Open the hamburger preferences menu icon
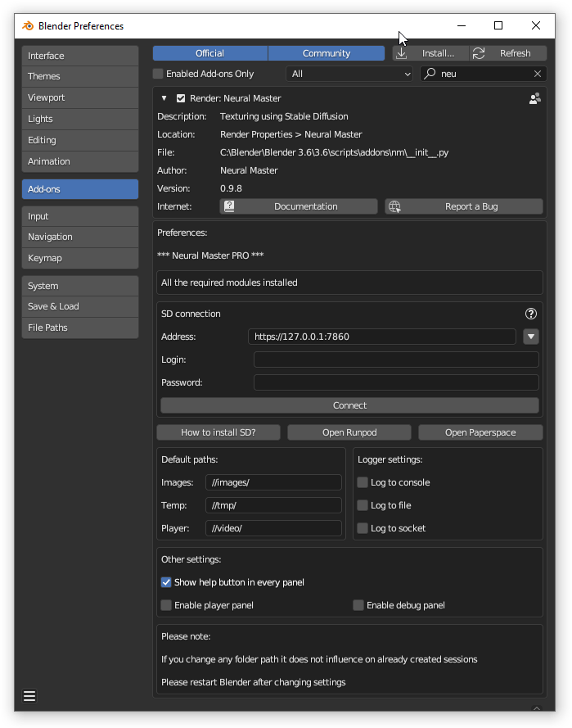This screenshot has width=572, height=728. coord(29,696)
